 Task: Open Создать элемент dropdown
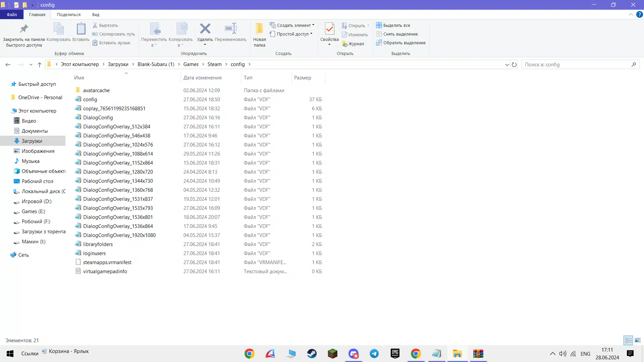tap(292, 25)
